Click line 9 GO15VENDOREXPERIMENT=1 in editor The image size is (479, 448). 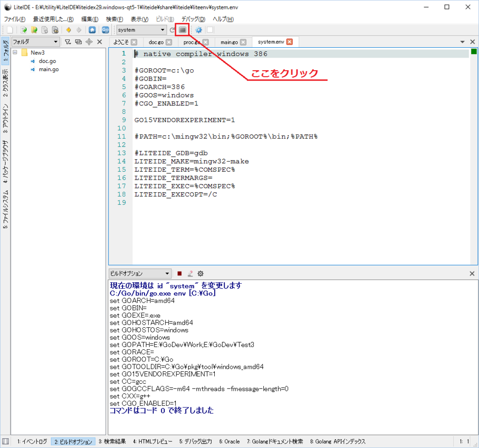184,120
